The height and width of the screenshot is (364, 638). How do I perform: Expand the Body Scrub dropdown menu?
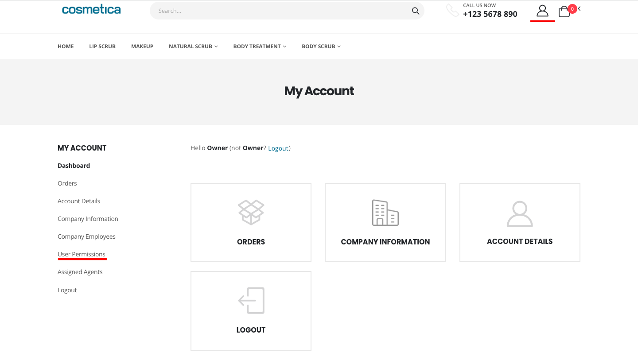321,46
